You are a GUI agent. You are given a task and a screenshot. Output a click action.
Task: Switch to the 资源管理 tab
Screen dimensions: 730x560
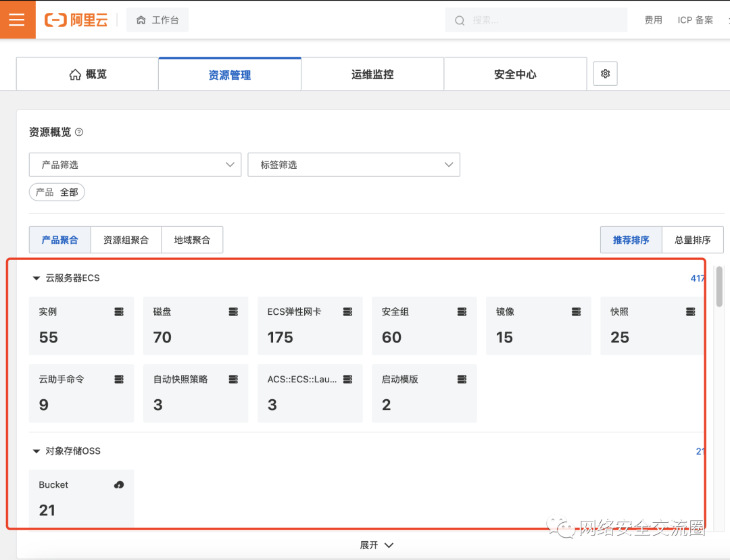point(230,74)
